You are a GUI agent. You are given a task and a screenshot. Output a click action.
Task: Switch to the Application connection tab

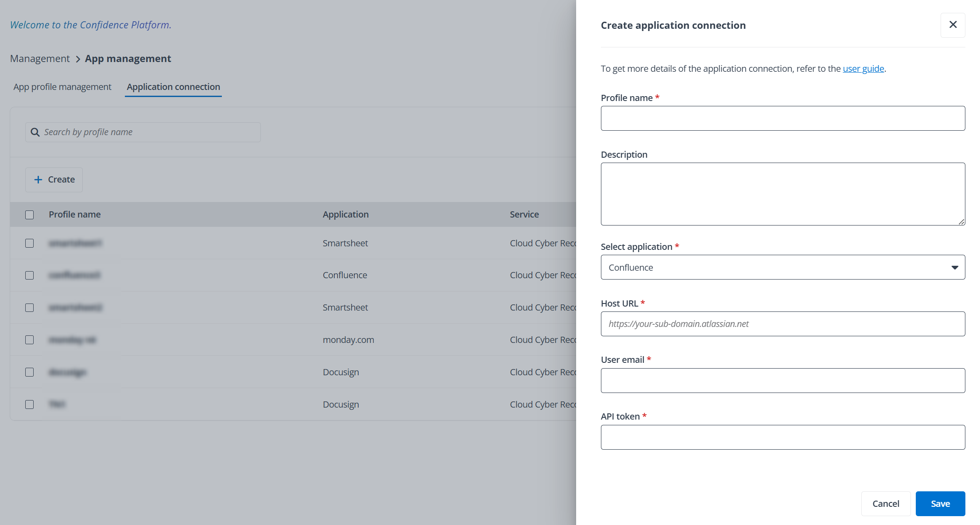click(x=173, y=87)
